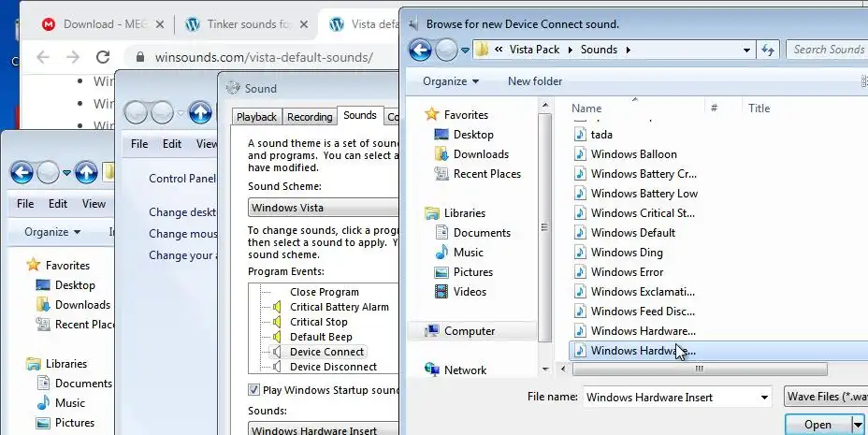Open Pictures library in Browse dialog
This screenshot has height=435, width=868.
[472, 272]
